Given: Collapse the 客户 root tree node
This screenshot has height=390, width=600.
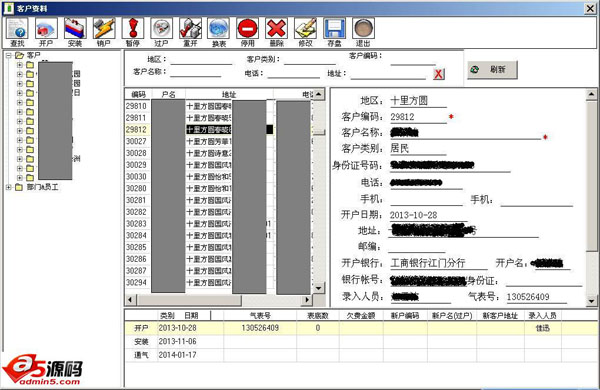Looking at the screenshot, I should pyautogui.click(x=8, y=55).
